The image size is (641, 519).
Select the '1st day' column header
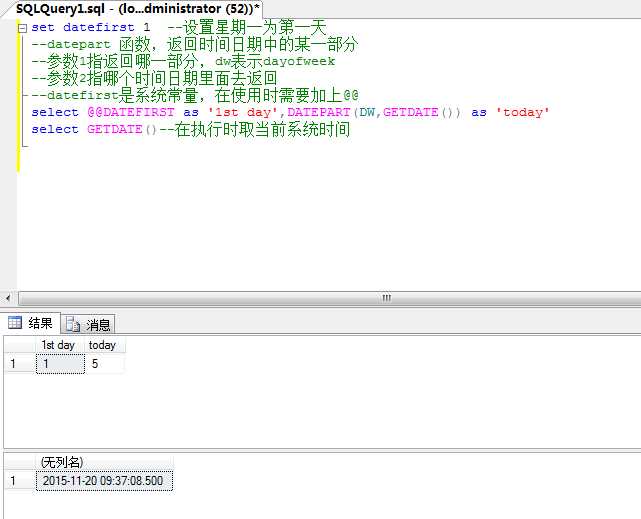coord(60,345)
